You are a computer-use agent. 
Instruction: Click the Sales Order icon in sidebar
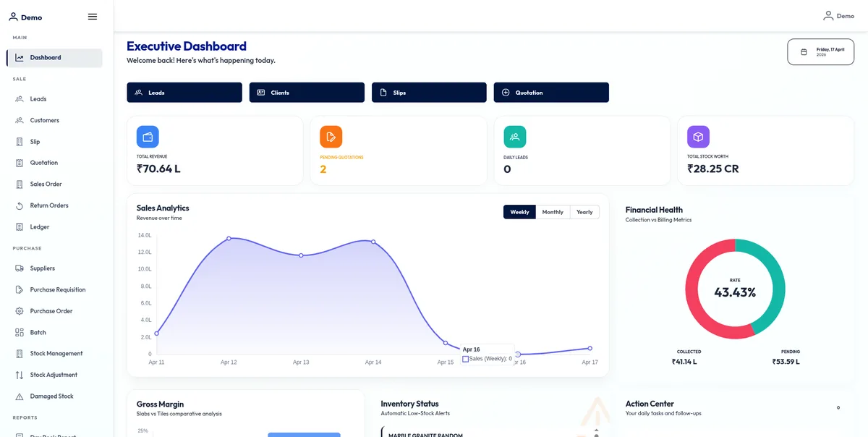(20, 184)
